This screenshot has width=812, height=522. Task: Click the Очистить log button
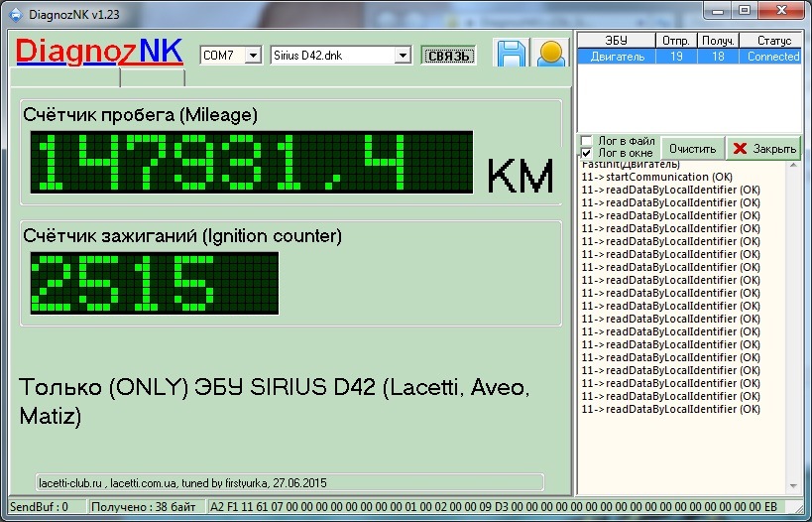[692, 149]
